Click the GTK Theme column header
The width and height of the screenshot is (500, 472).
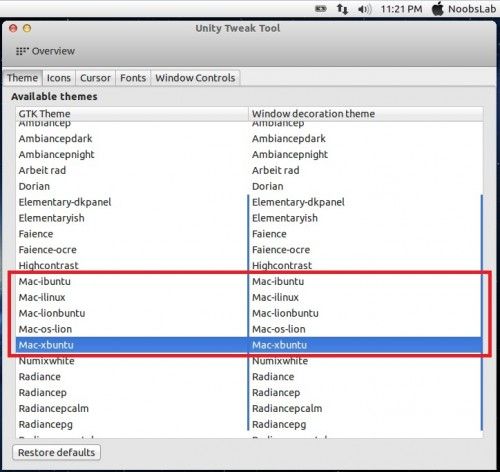coord(132,114)
